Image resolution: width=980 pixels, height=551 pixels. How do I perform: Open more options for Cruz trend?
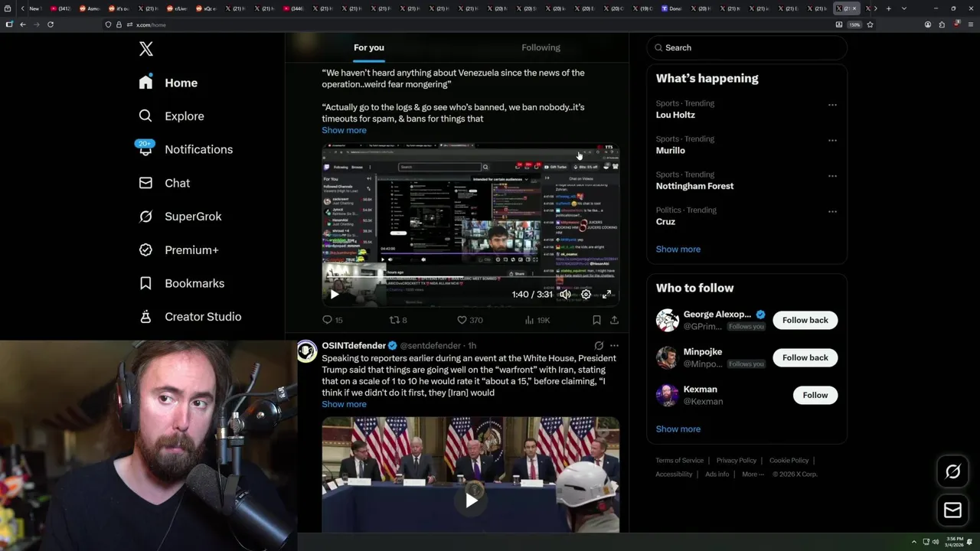click(832, 212)
